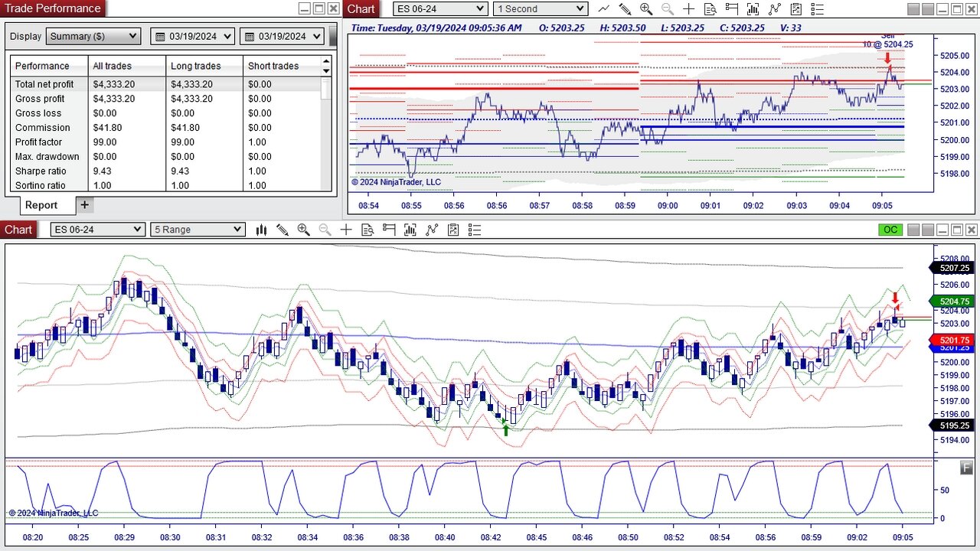Select crosshair cursor in 5 Range chart toolbar
The width and height of the screenshot is (980, 551).
coord(346,230)
